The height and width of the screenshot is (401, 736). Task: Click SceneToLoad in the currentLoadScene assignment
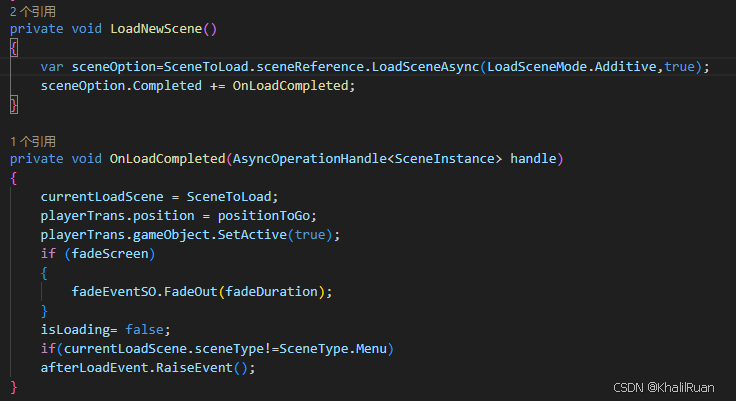tap(229, 197)
